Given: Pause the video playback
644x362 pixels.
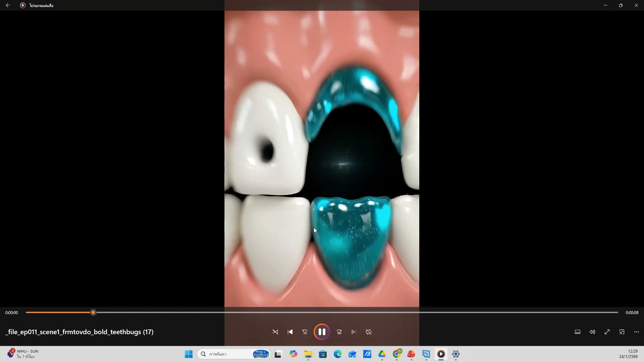Looking at the screenshot, I should (x=322, y=332).
